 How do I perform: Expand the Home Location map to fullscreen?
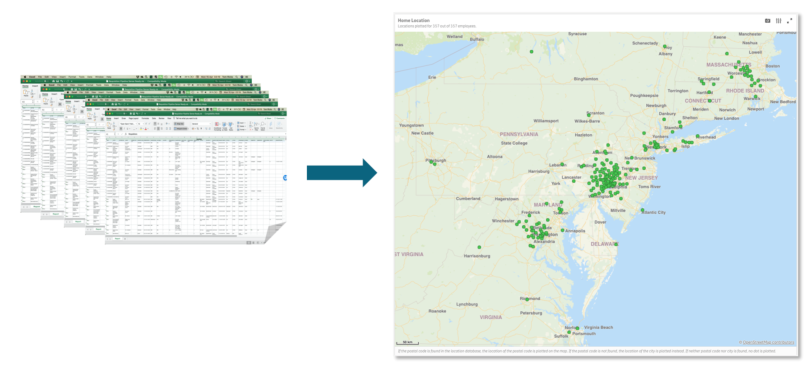coord(789,21)
